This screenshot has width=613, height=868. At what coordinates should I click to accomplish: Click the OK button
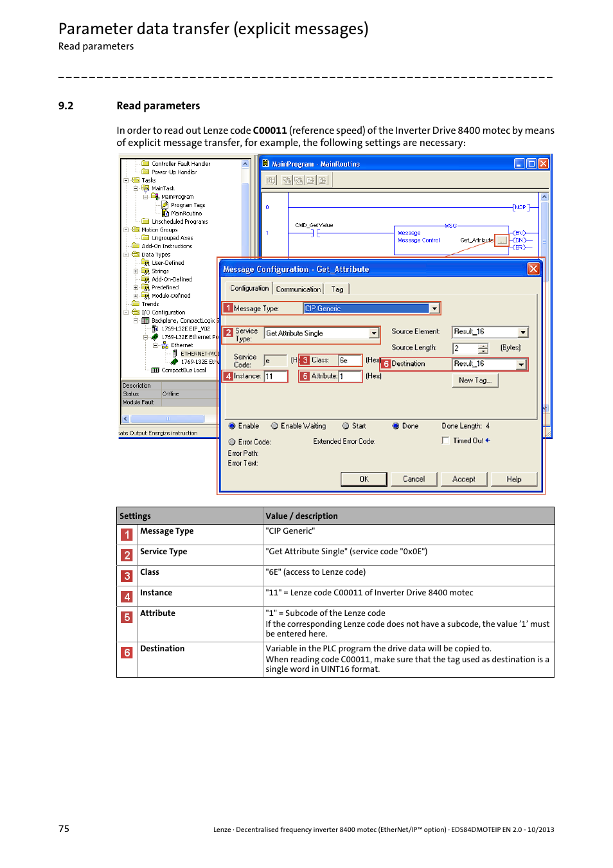coord(364,479)
